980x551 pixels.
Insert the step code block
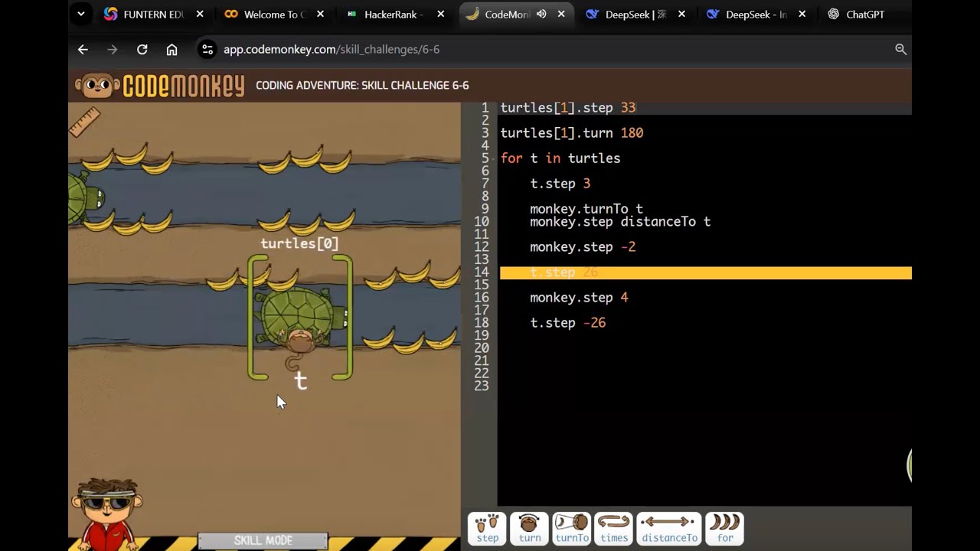pyautogui.click(x=487, y=529)
